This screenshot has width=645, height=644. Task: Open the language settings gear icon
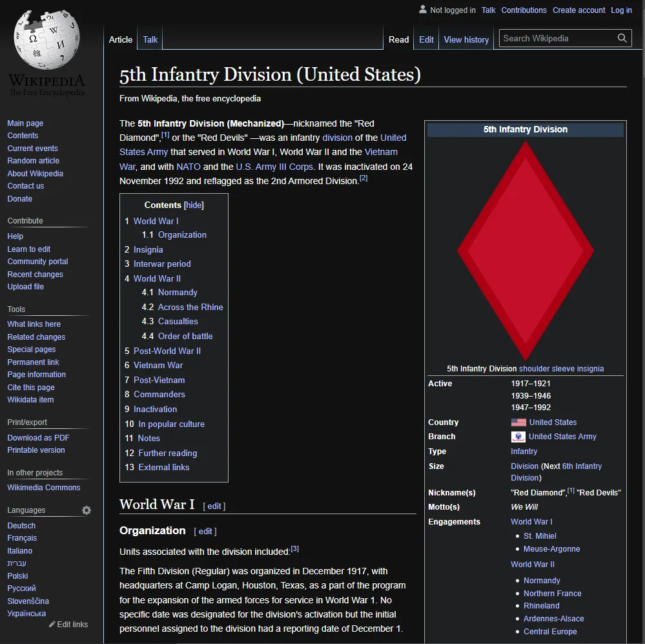point(87,510)
